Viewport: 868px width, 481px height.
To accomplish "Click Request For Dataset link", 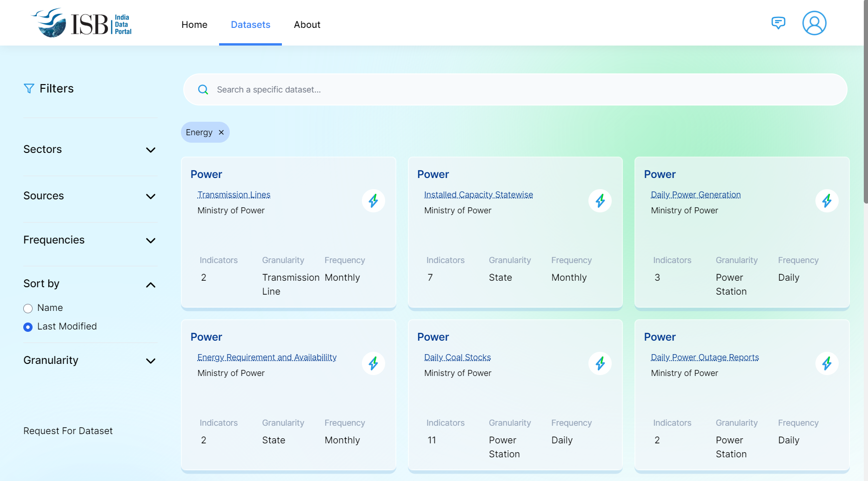I will point(68,431).
